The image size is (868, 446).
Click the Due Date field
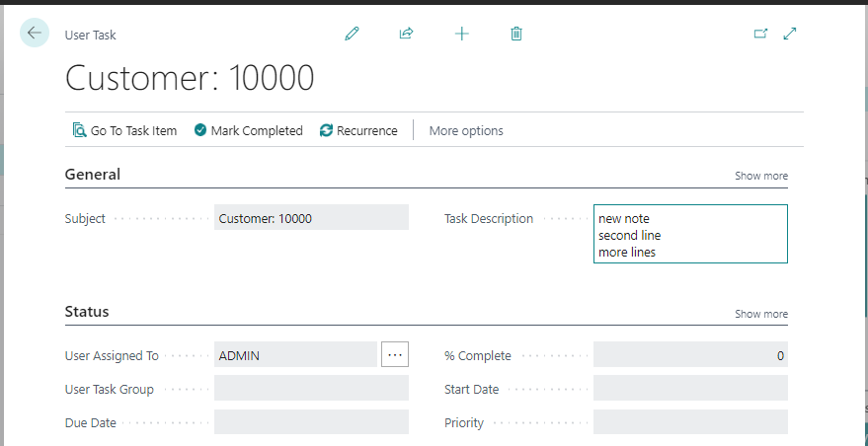pyautogui.click(x=311, y=422)
